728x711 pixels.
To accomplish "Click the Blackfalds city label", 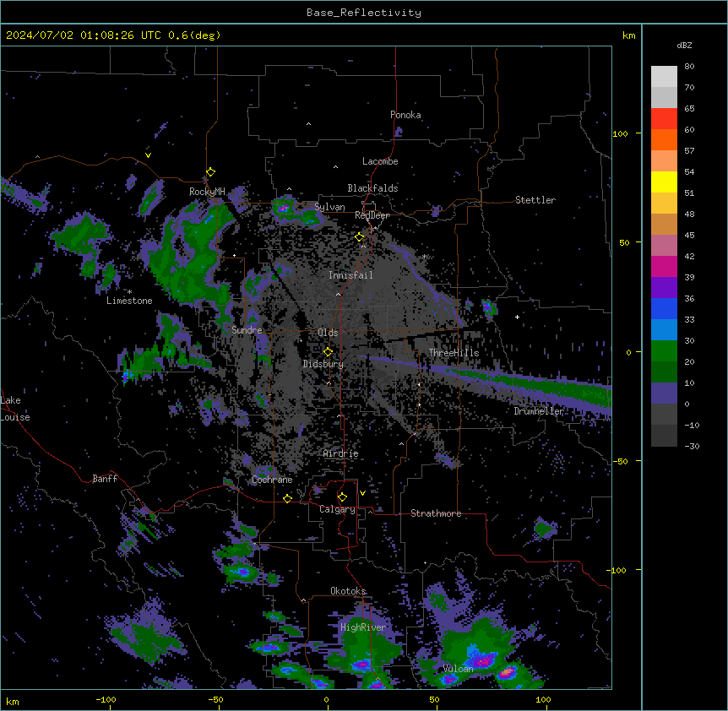I will tap(372, 188).
